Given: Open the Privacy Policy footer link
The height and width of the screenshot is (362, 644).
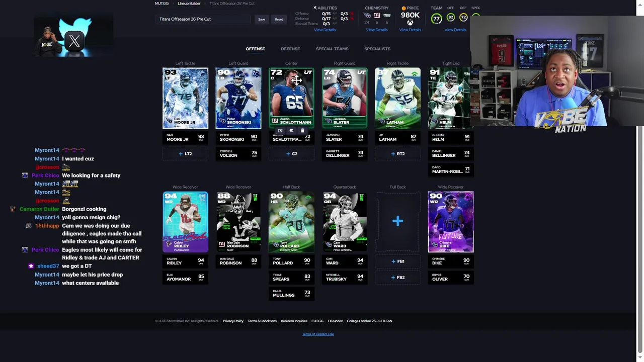Looking at the screenshot, I should 233,321.
